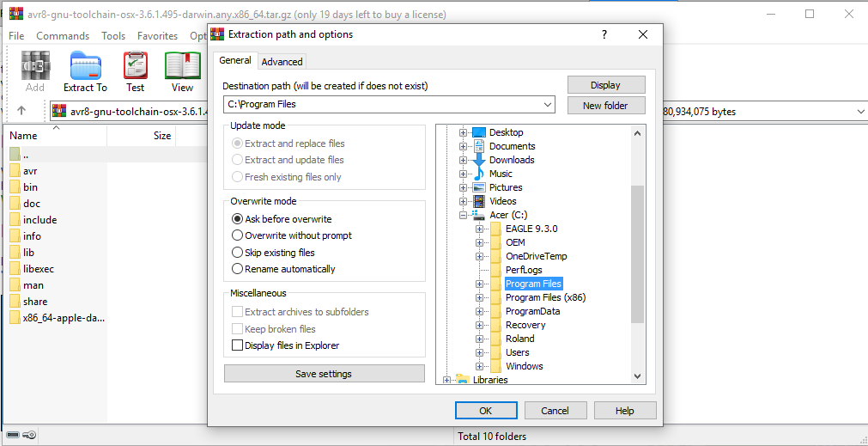Switch to the Advanced tab
Image resolution: width=868 pixels, height=446 pixels.
tap(282, 62)
